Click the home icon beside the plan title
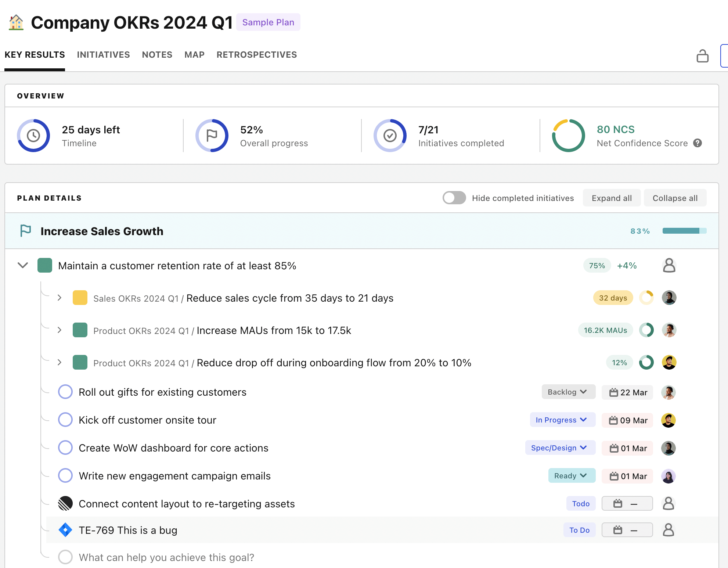The image size is (728, 568). [x=15, y=22]
